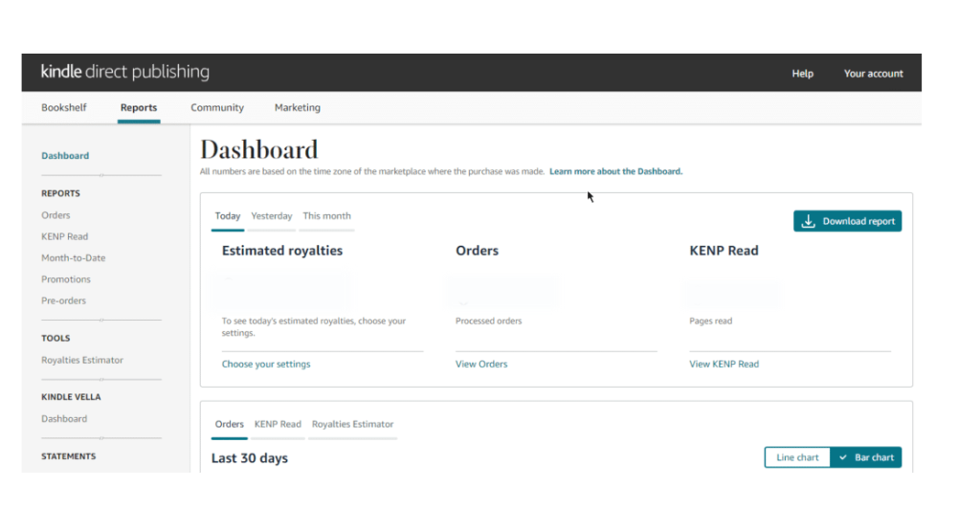This screenshot has width=980, height=511.
Task: Switch to Royalties Estimator chart tab
Action: click(x=352, y=424)
